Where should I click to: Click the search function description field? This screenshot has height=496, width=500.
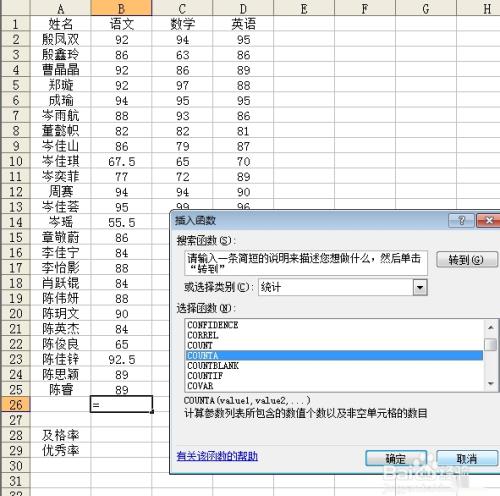pyautogui.click(x=306, y=263)
